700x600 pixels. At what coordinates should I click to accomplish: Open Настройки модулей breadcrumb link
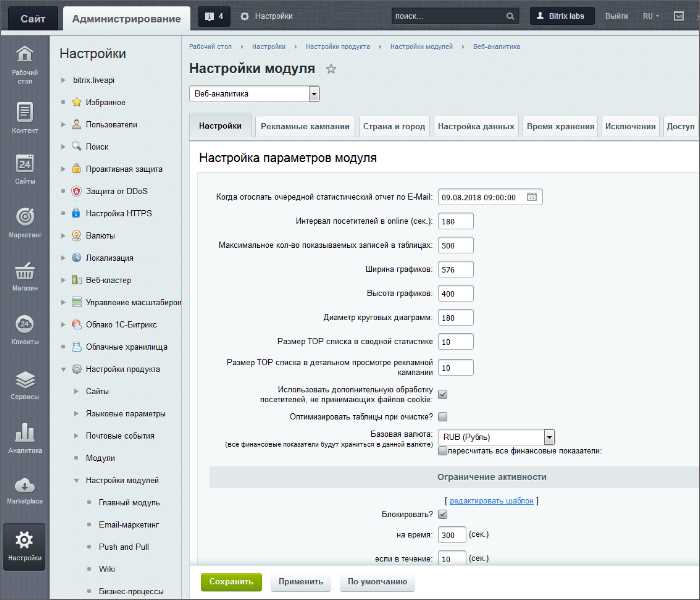(x=421, y=46)
